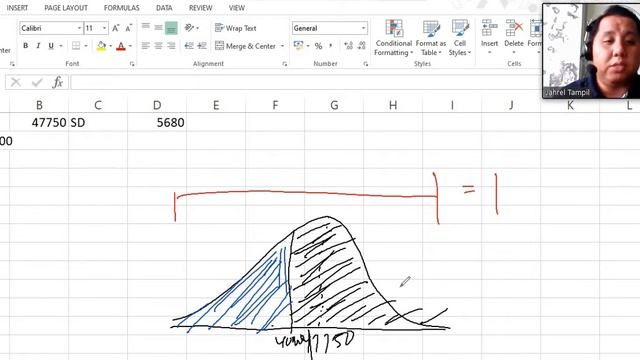Click the Insert Function fx icon
This screenshot has height=360, width=640.
tap(58, 82)
